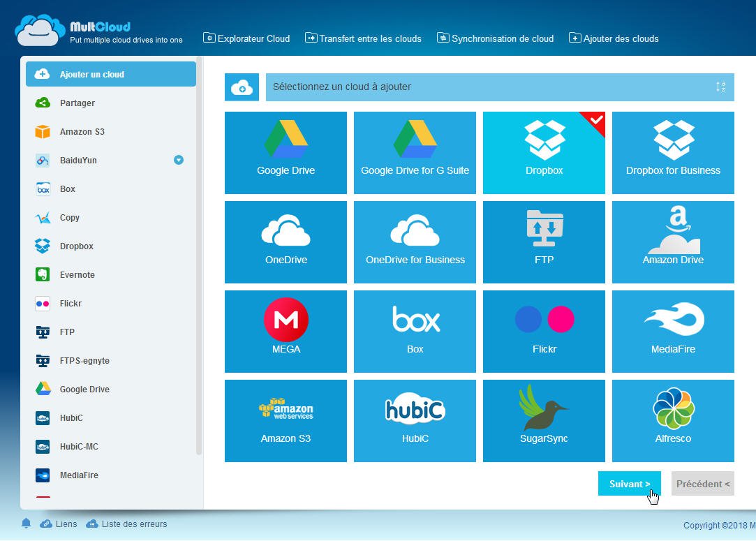Open HubiC entry in the sidebar
Viewport: 756px width, 541px height.
(111, 418)
